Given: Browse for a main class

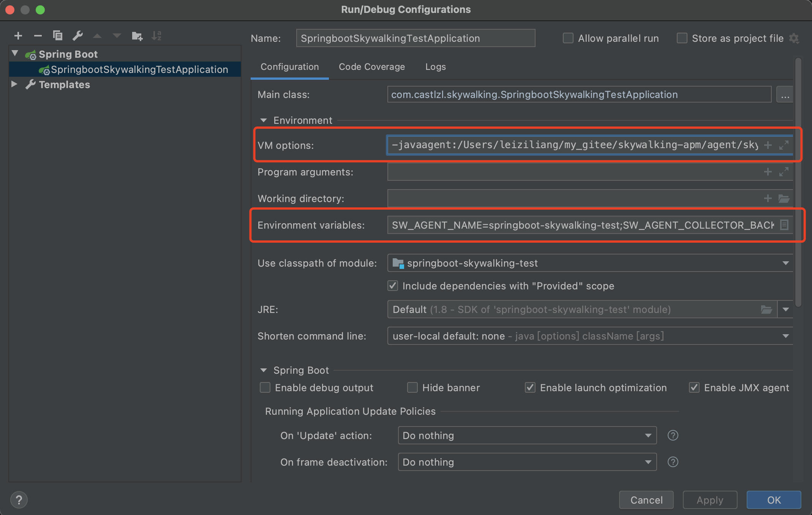Looking at the screenshot, I should pyautogui.click(x=785, y=95).
